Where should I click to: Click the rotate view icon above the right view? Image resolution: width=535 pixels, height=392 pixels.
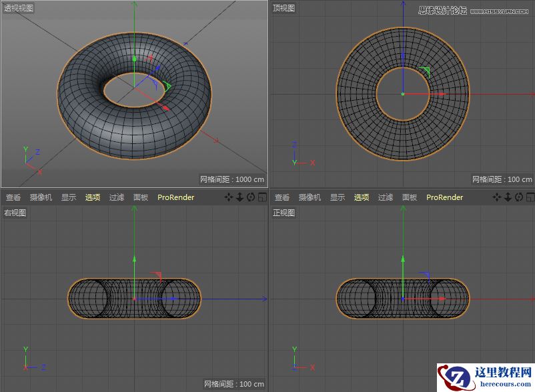tap(251, 197)
